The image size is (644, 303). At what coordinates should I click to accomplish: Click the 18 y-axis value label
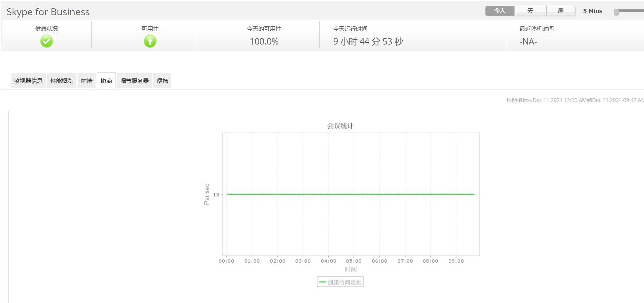pos(216,195)
